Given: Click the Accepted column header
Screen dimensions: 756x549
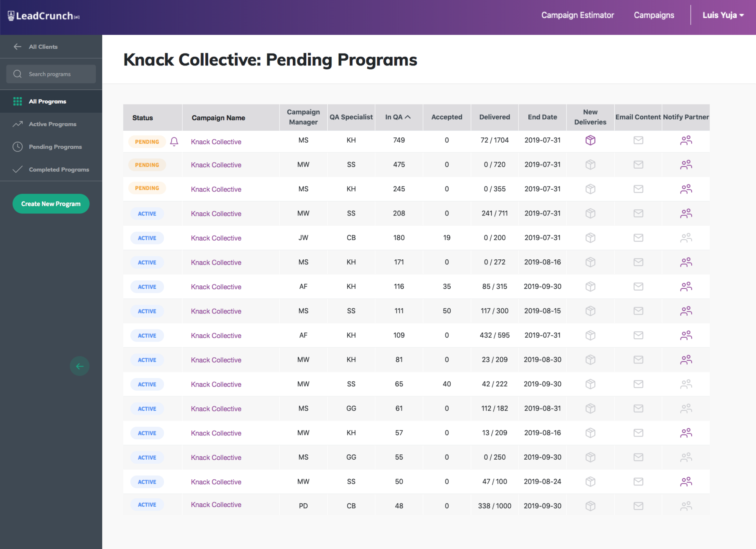Looking at the screenshot, I should click(x=447, y=117).
